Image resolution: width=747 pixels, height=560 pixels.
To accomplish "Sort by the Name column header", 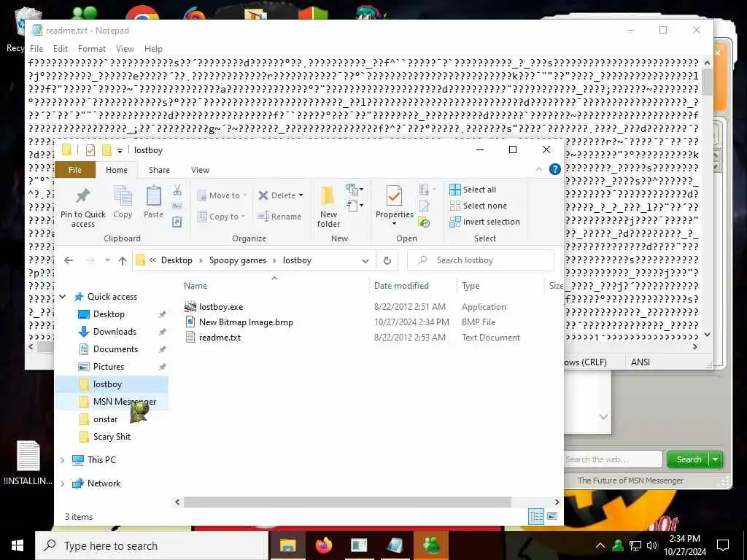I will pyautogui.click(x=196, y=286).
